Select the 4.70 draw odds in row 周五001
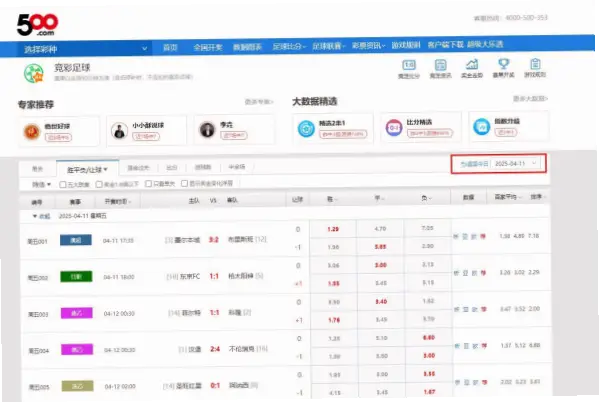 pos(380,229)
